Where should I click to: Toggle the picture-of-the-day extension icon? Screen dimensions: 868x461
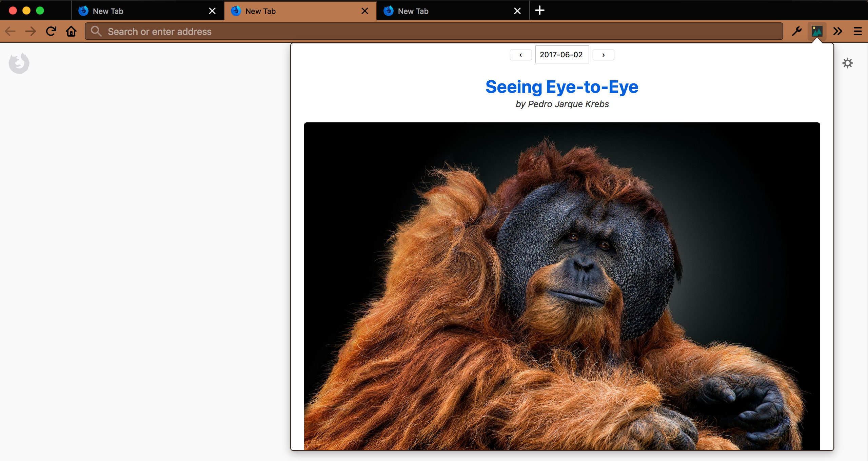[x=817, y=32]
